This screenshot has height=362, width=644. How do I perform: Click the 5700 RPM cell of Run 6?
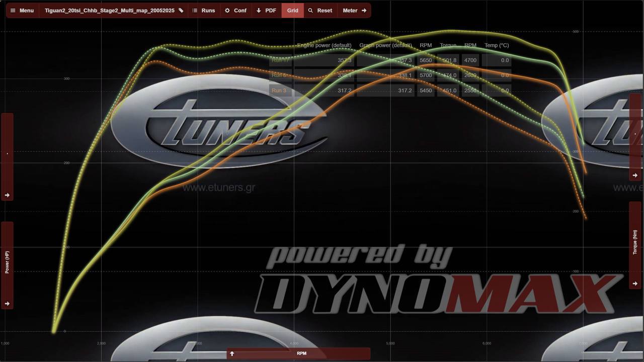[x=426, y=75]
